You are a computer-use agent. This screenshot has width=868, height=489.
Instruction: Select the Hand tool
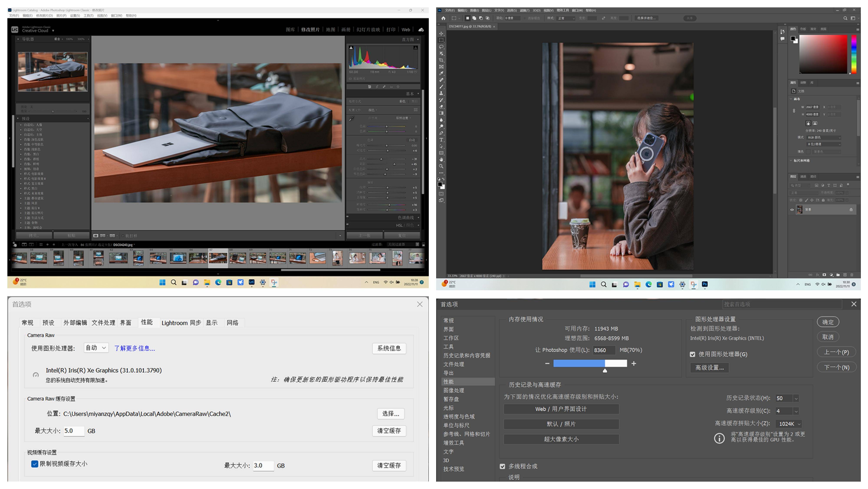point(441,160)
